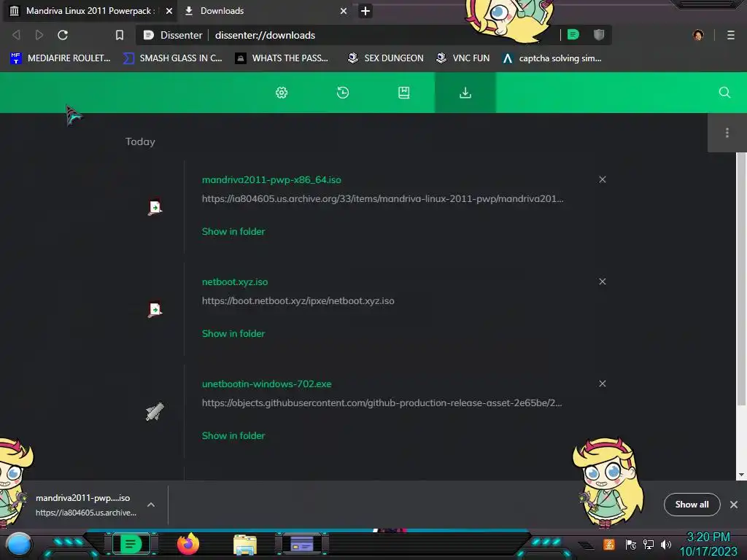Open the WHATS THE PASS... bookmark
This screenshot has height=560, width=747.
[282, 58]
